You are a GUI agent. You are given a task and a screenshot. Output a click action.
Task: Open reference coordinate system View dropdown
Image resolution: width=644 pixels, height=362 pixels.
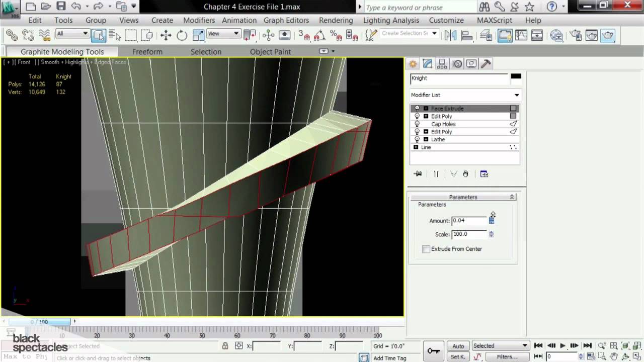point(223,34)
